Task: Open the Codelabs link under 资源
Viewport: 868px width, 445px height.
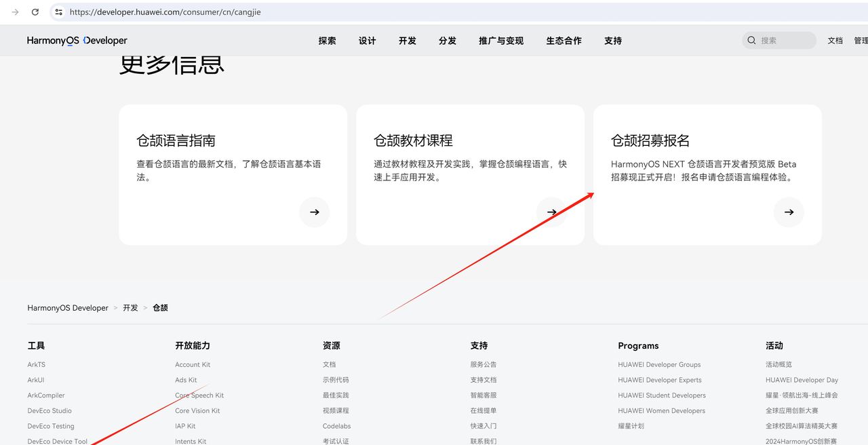Action: point(336,426)
